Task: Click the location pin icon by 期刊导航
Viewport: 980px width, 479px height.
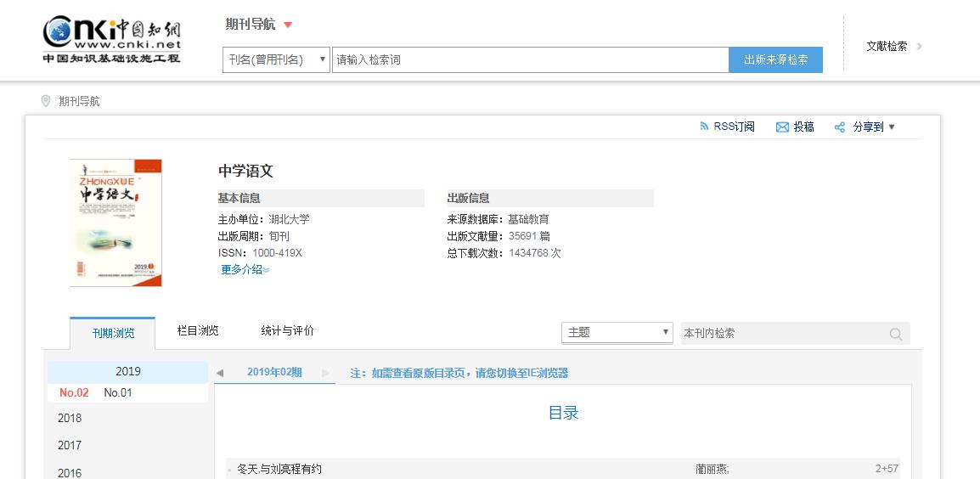Action: click(46, 101)
